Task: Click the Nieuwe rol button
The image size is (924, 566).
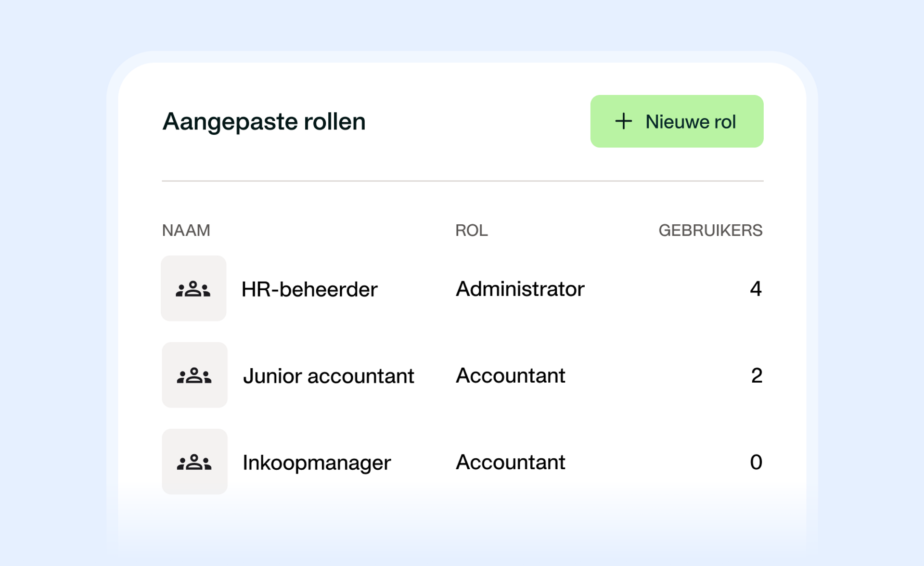Action: tap(677, 121)
